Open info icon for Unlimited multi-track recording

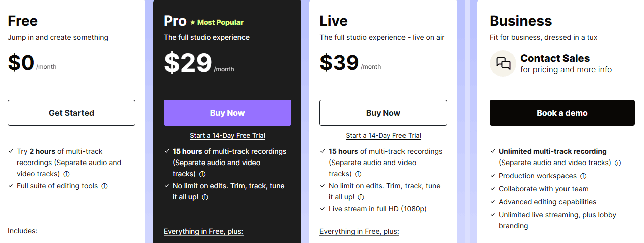618,163
